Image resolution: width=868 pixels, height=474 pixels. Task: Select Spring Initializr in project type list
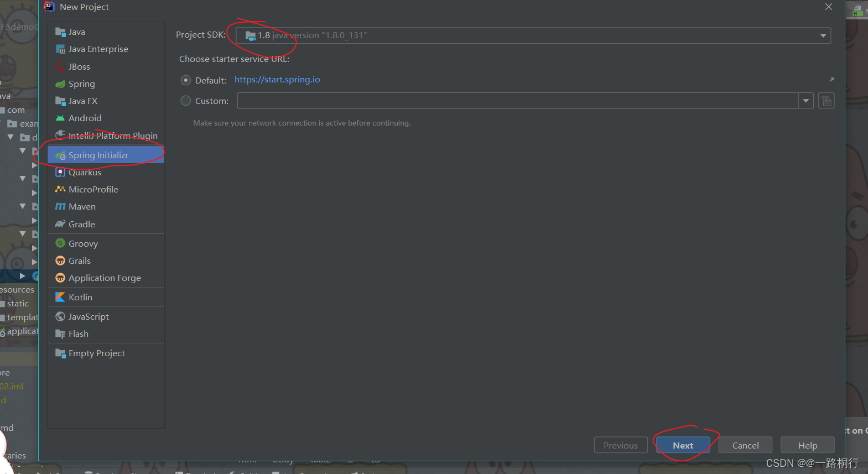(106, 155)
